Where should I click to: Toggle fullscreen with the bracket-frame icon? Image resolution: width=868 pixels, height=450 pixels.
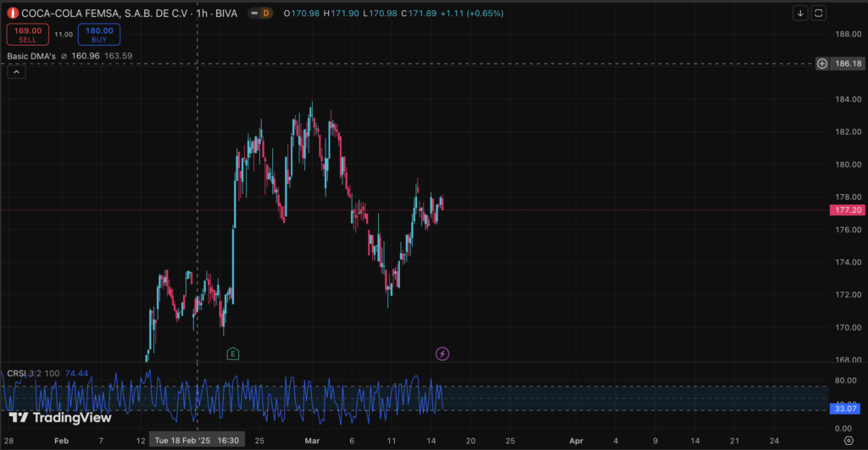point(819,14)
